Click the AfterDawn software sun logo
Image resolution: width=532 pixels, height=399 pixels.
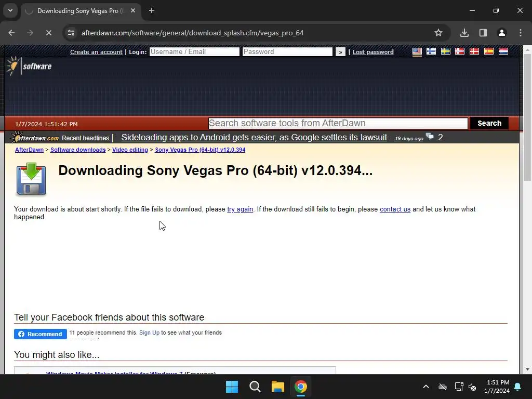pyautogui.click(x=29, y=66)
